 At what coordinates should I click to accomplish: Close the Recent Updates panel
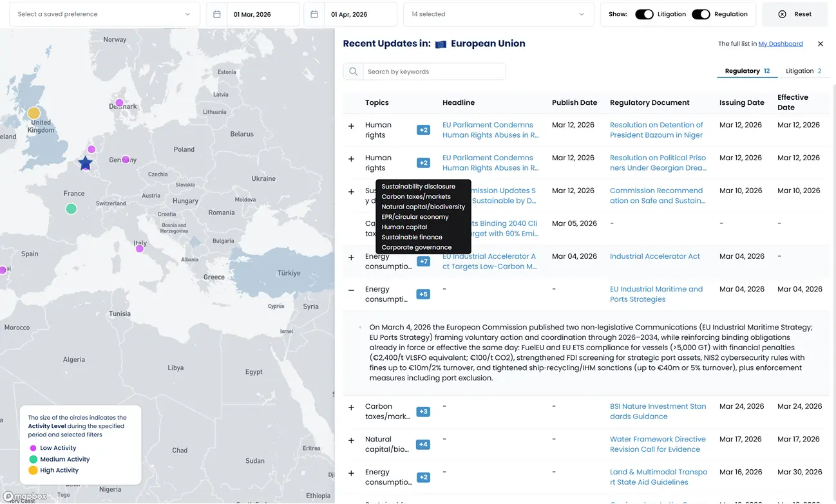[x=820, y=44]
